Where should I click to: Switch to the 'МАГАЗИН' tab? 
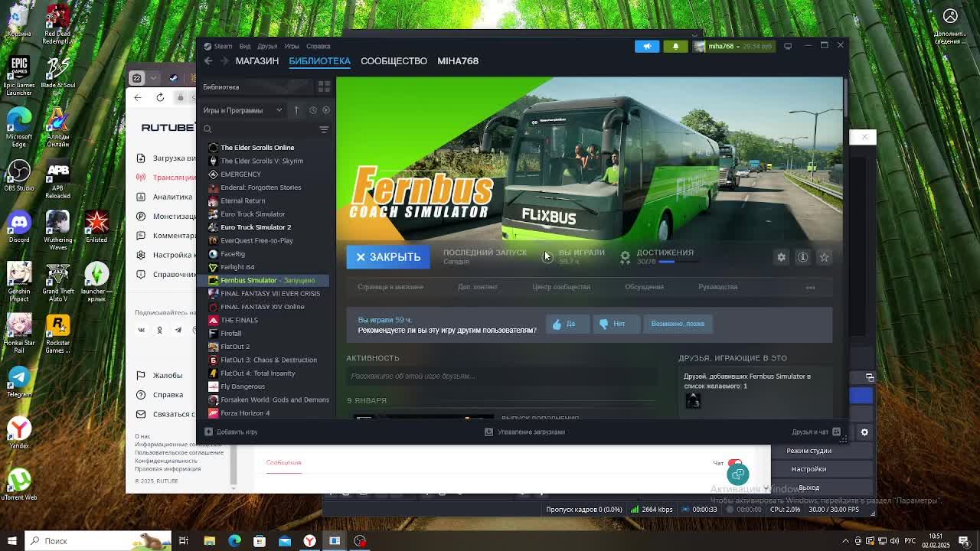click(257, 61)
